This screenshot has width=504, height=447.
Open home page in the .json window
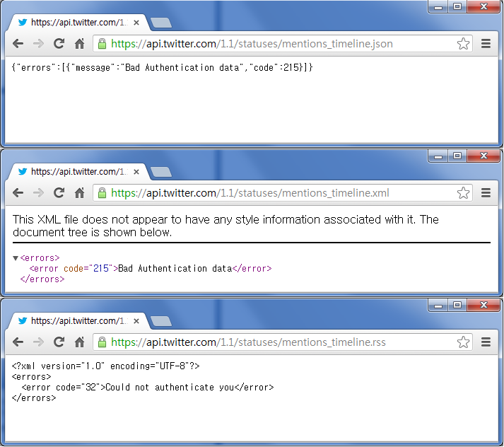pyautogui.click(x=79, y=43)
